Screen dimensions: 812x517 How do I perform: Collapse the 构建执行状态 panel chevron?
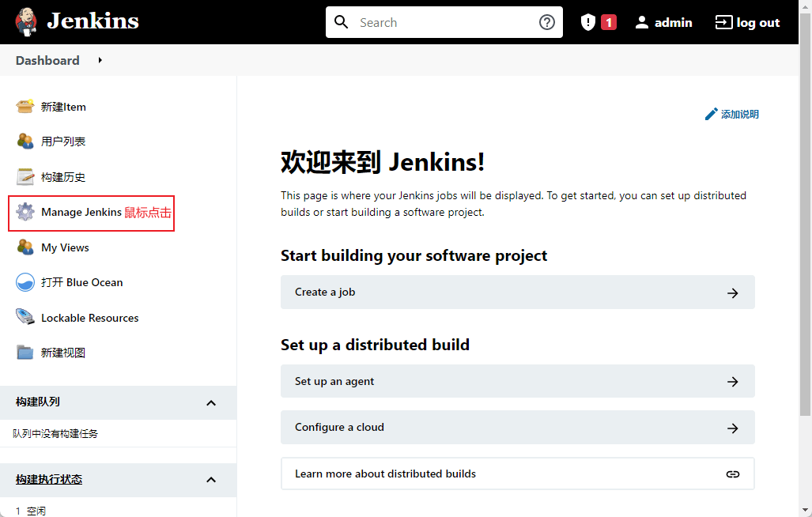(211, 480)
